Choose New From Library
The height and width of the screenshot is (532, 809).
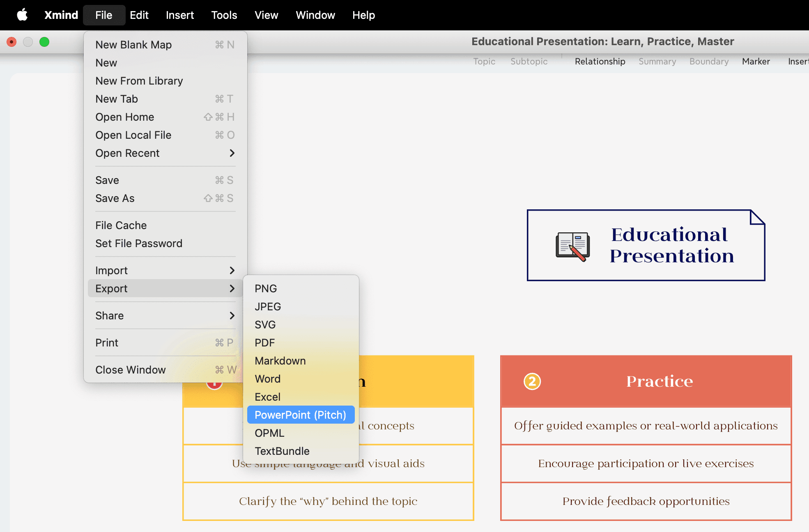click(165, 81)
